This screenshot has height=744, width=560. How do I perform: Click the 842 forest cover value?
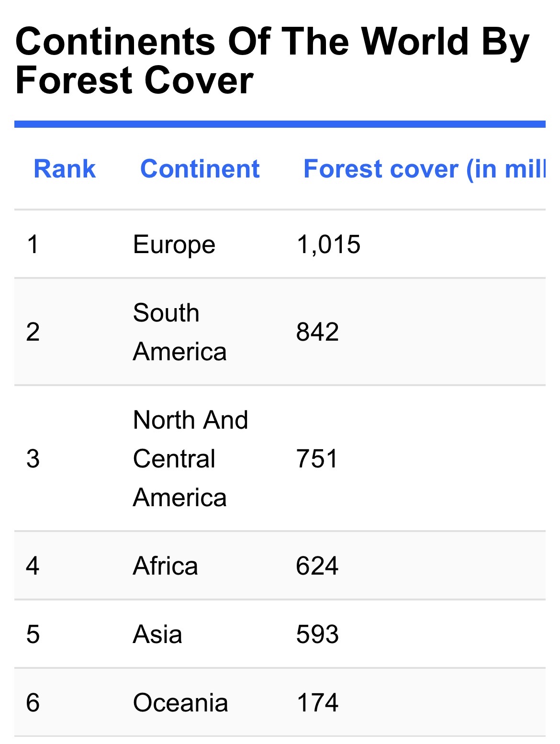317,332
